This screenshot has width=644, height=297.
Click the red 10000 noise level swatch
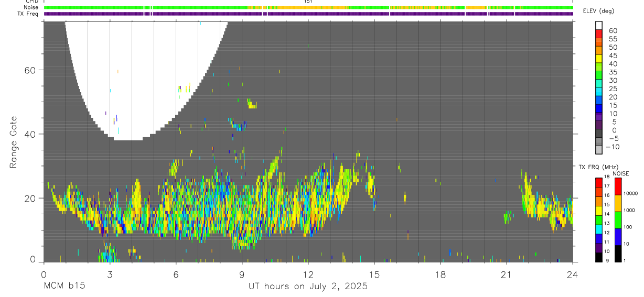coord(618,186)
